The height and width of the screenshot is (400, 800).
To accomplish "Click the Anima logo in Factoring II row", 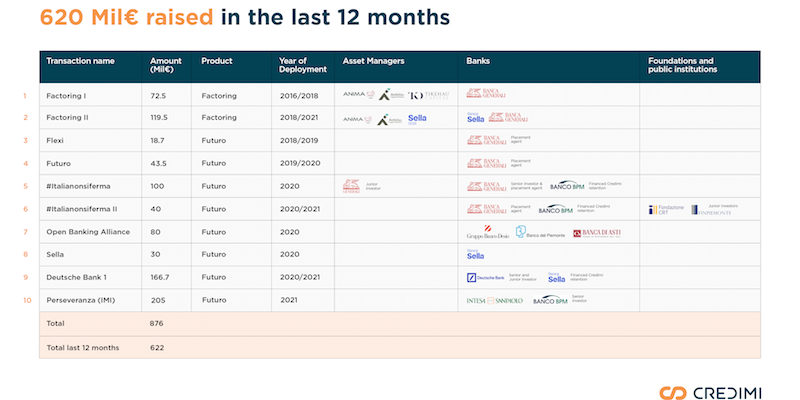I will pyautogui.click(x=353, y=119).
